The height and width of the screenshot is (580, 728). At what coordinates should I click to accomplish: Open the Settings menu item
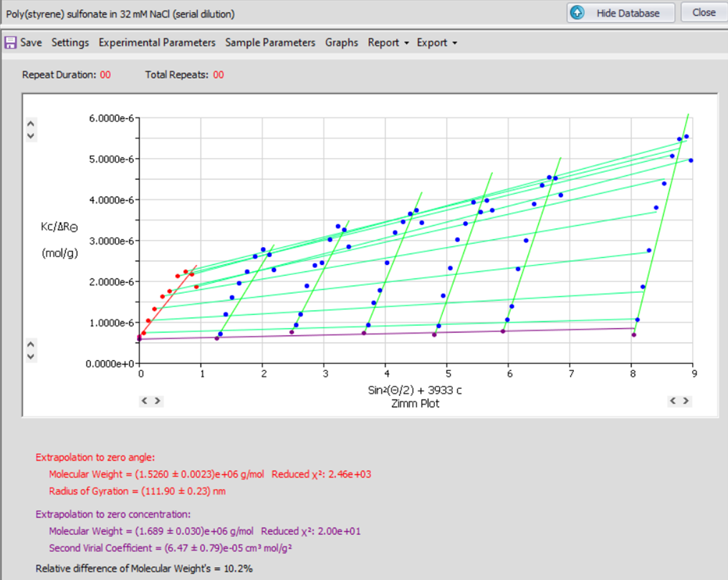(x=70, y=43)
